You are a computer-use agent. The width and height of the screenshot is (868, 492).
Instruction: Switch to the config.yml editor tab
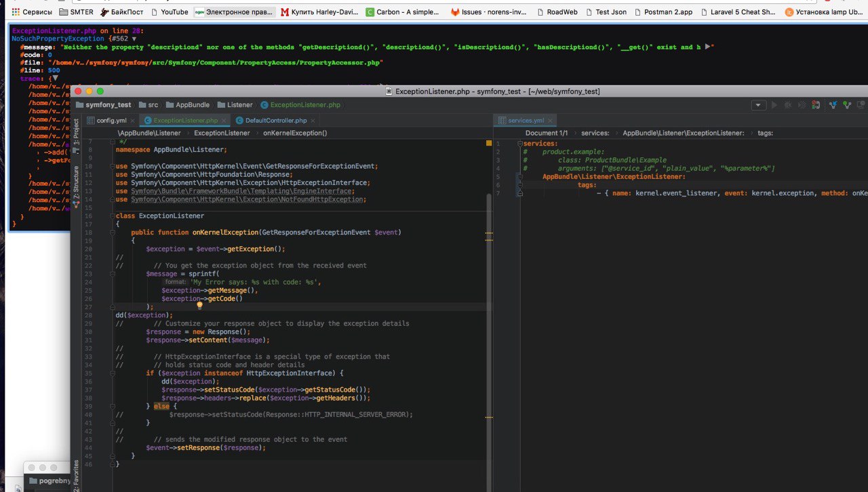(111, 121)
